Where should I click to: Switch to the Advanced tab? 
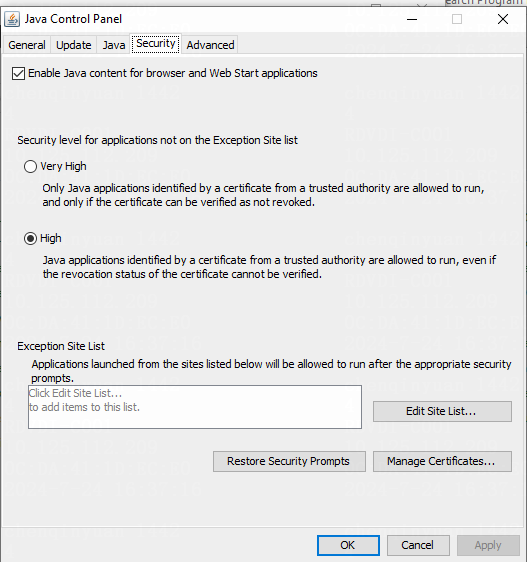click(x=210, y=45)
